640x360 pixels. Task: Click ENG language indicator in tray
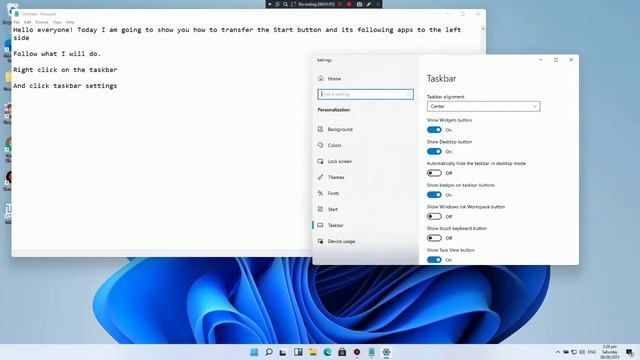tap(591, 352)
